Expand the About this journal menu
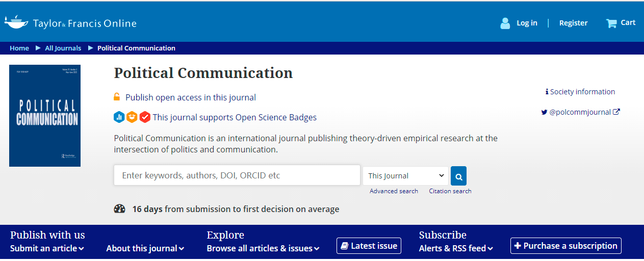This screenshot has height=261, width=644. (145, 248)
